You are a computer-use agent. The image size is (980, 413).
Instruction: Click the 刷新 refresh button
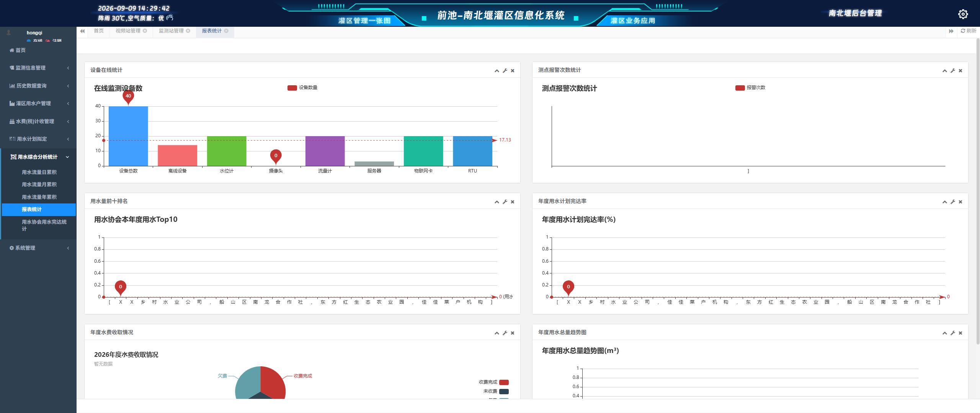tap(969, 31)
